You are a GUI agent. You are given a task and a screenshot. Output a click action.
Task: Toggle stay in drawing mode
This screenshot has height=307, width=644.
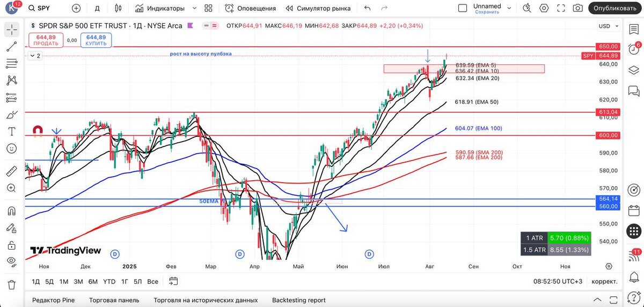click(12, 228)
